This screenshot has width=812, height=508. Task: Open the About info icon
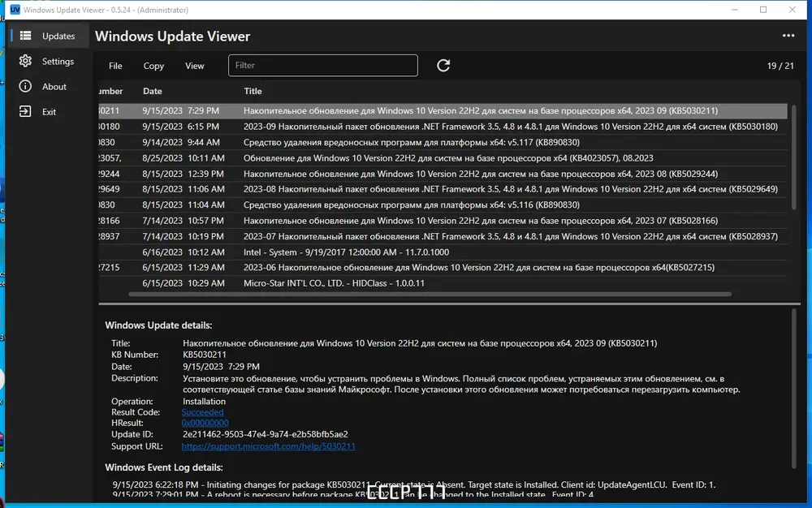(25, 86)
